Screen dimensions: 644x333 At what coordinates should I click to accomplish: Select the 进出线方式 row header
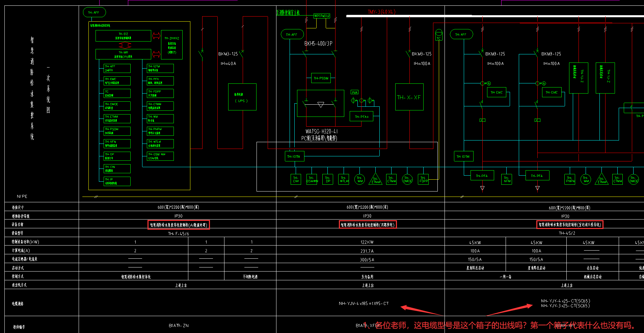[19, 285]
